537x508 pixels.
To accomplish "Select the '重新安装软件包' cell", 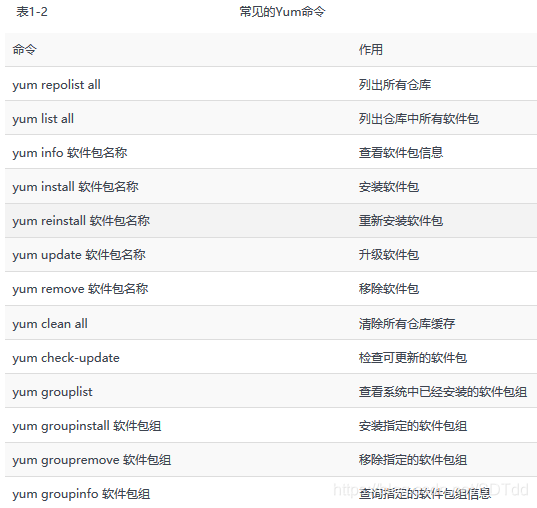I will (401, 221).
